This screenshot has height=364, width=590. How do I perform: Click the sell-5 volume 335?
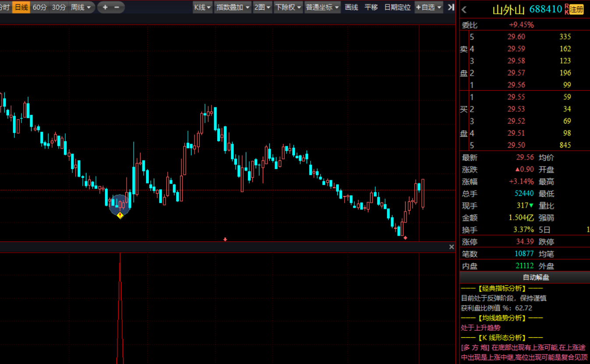[565, 37]
